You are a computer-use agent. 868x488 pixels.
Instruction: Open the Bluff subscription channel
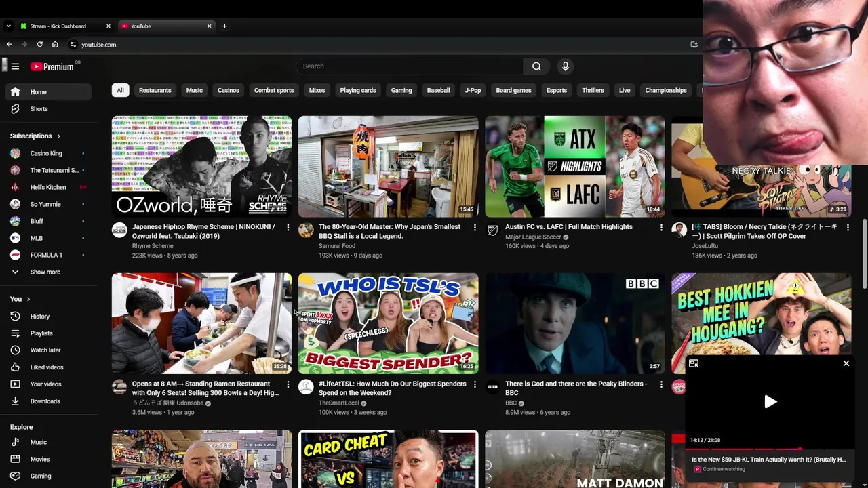(47, 221)
